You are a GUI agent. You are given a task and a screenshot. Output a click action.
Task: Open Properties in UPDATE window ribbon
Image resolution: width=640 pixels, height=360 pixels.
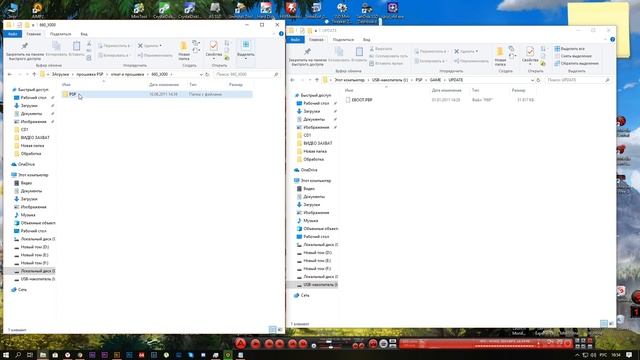pyautogui.click(x=530, y=56)
